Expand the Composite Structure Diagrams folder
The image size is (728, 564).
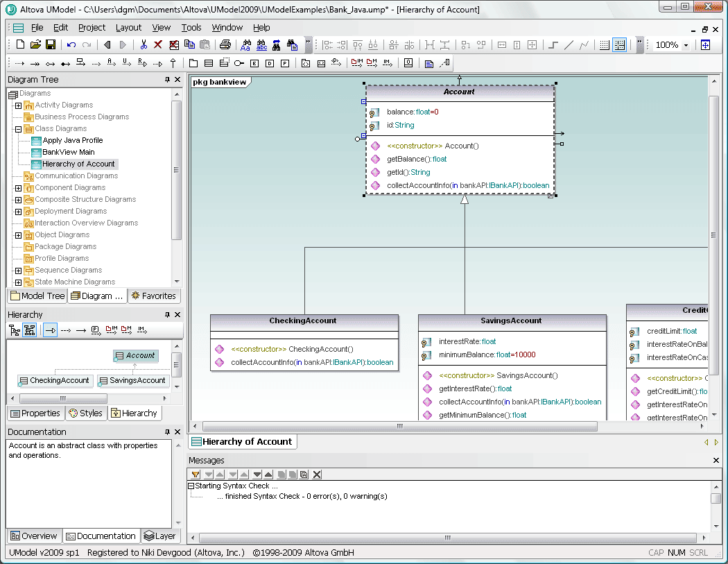pos(18,200)
